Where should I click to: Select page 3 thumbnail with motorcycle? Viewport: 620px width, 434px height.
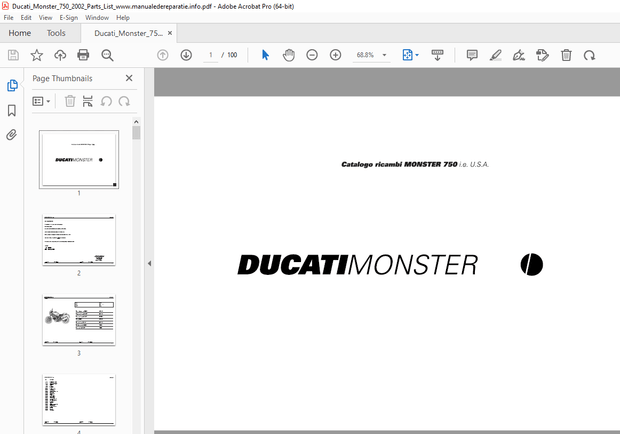click(x=79, y=320)
